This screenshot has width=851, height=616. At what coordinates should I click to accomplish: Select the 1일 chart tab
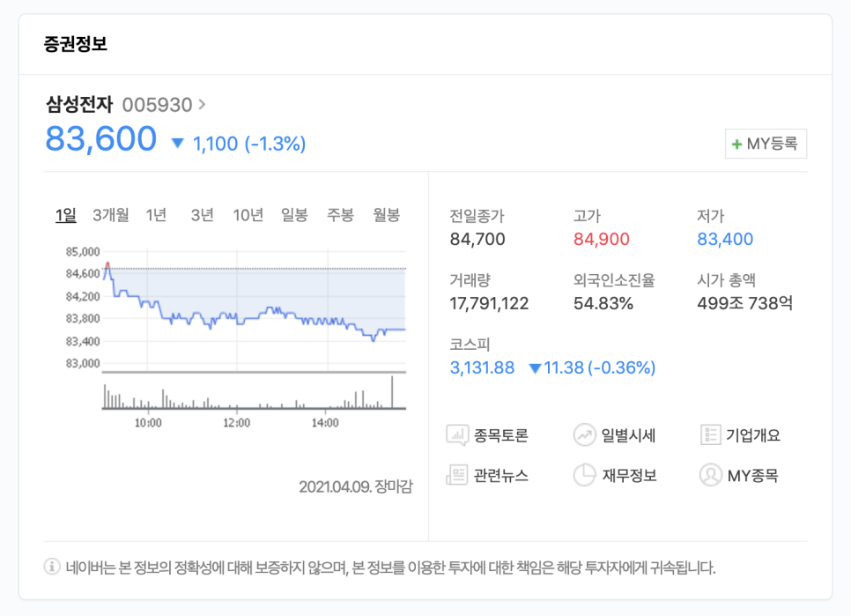(x=66, y=215)
